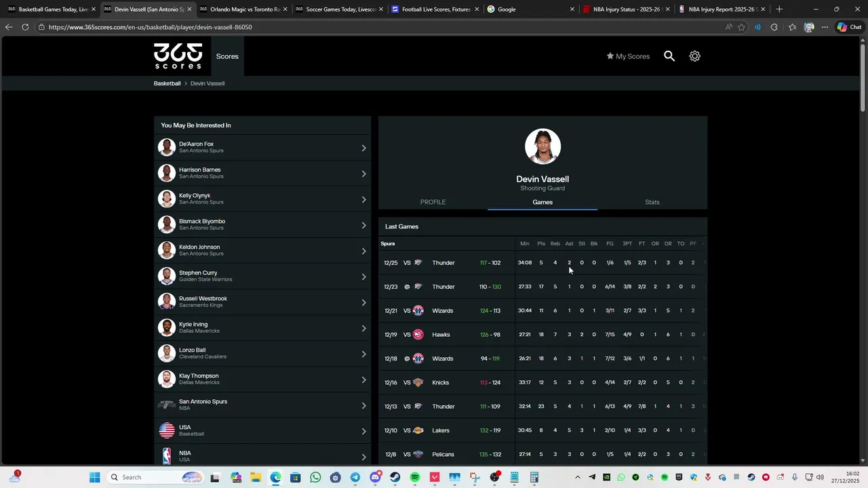Screen dimensions: 868x488
Task: Expand Kyrie Irving row arrow
Action: coord(363,328)
